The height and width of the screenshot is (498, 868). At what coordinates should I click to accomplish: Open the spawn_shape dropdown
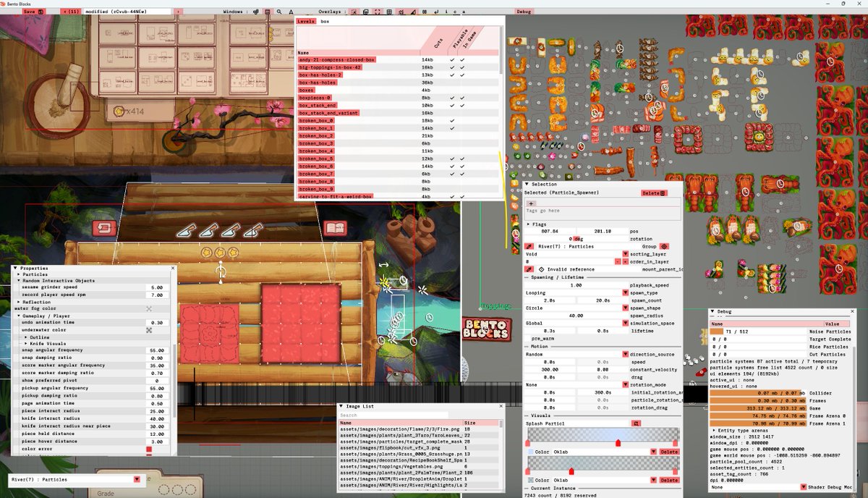pyautogui.click(x=626, y=308)
